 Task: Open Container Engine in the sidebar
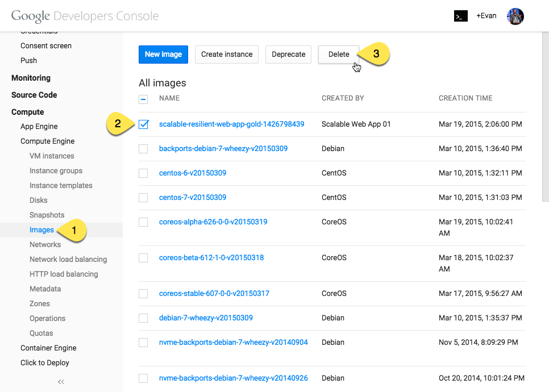(48, 348)
